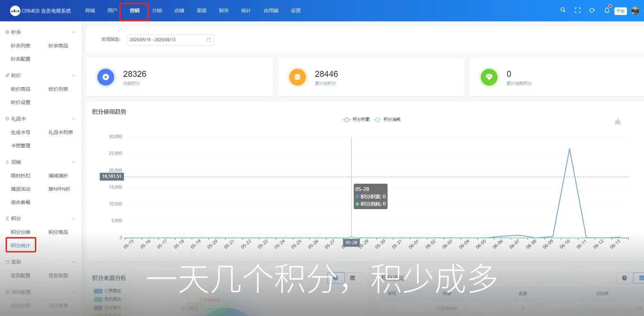Switch consumption panel to pie chart view
This screenshot has width=644, height=316.
pyautogui.click(x=624, y=278)
